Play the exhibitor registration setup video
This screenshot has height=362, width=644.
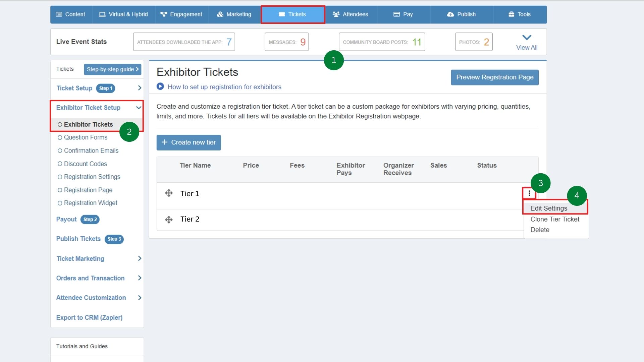coord(160,86)
